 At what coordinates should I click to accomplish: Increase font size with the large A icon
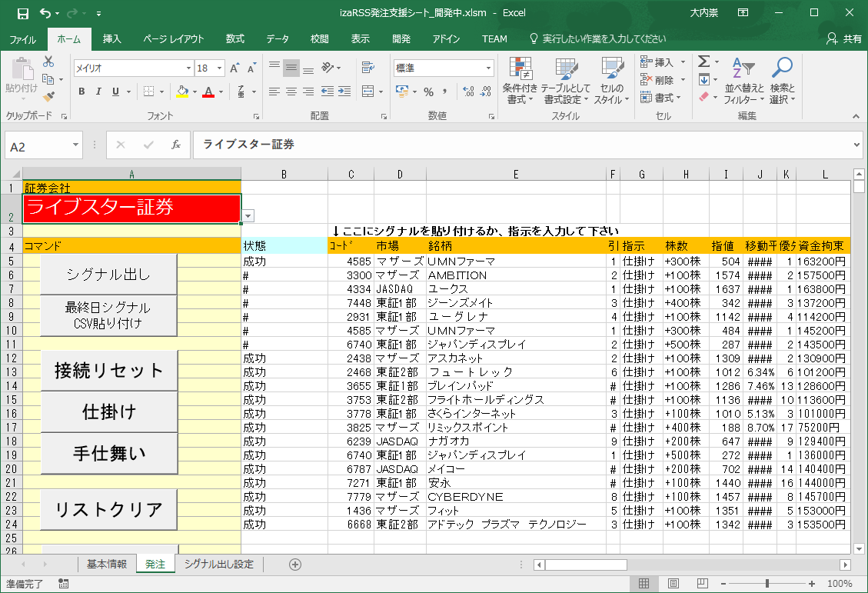pyautogui.click(x=234, y=68)
